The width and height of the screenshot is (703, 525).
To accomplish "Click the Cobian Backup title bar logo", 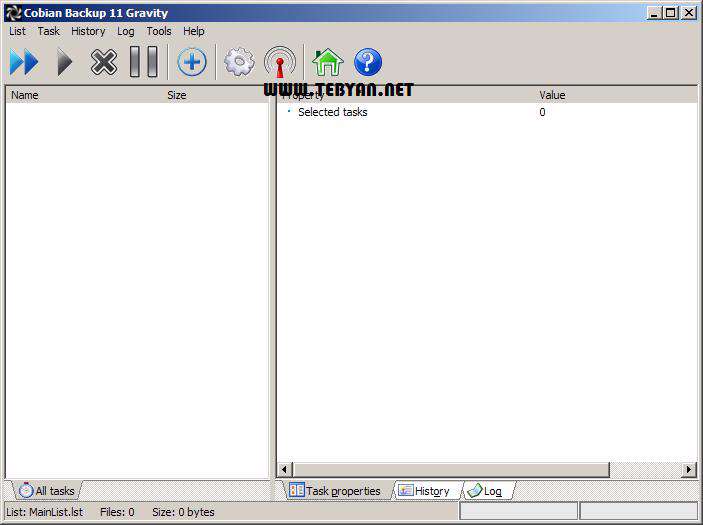I will point(13,13).
